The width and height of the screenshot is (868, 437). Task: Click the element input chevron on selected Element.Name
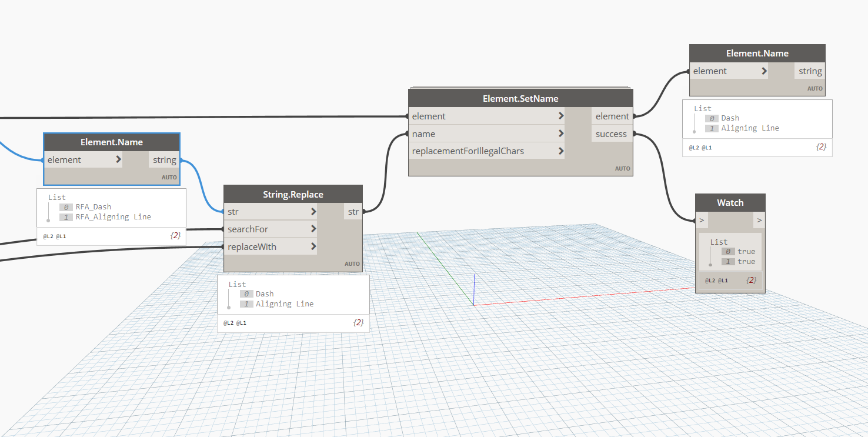point(119,159)
